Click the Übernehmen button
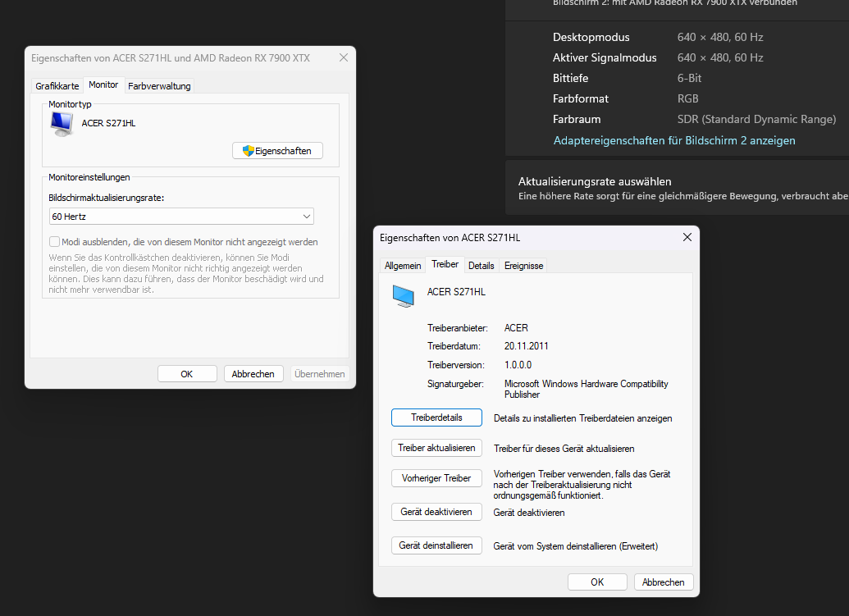This screenshot has height=616, width=849. [x=319, y=374]
